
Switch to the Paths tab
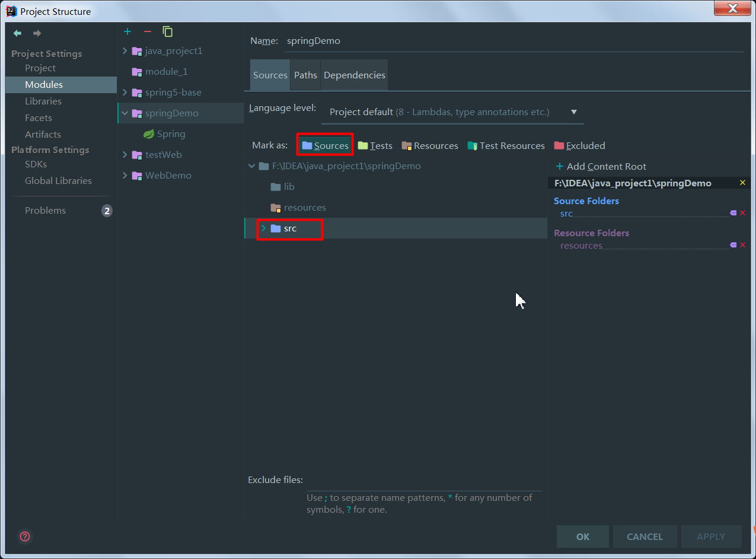tap(305, 75)
